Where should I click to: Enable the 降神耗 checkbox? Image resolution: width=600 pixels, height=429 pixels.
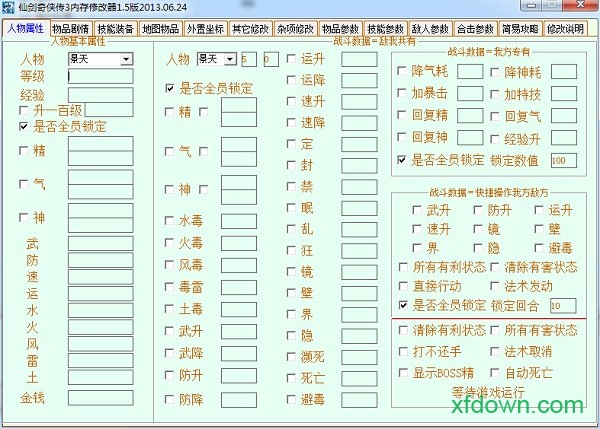pyautogui.click(x=495, y=72)
